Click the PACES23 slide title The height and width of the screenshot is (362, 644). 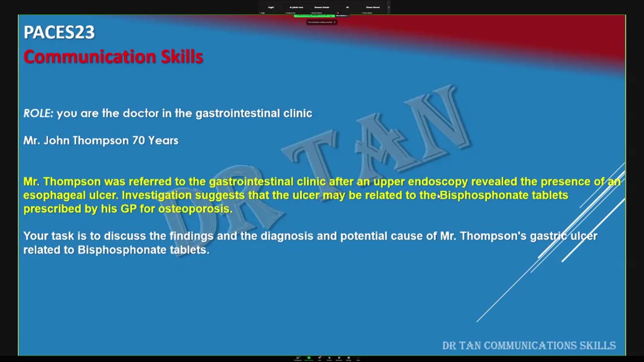tap(59, 32)
